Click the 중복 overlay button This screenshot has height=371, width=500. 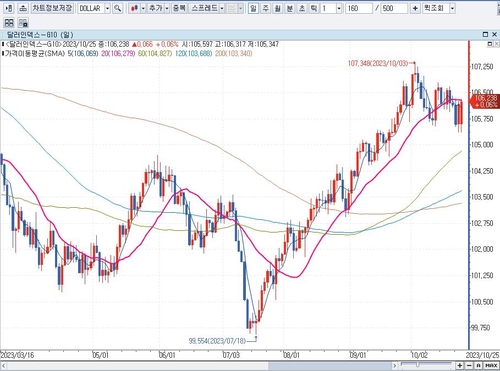(x=179, y=8)
